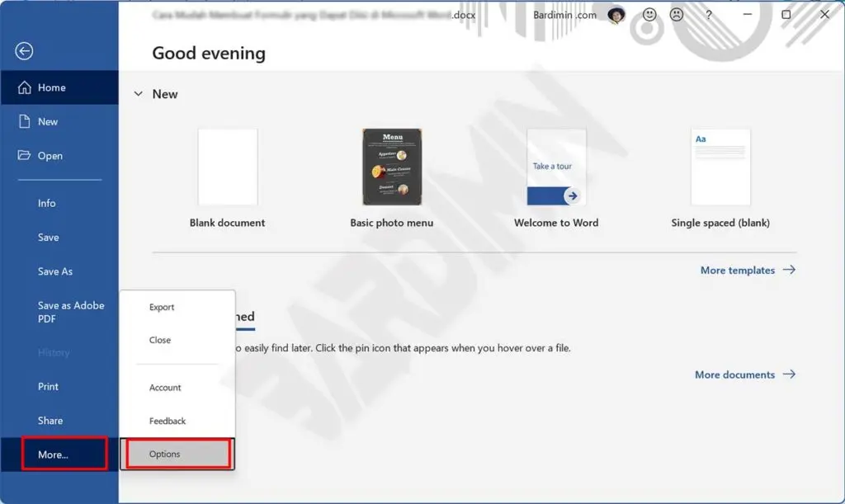This screenshot has height=504, width=845.
Task: Open Help with the question mark icon
Action: 709,15
